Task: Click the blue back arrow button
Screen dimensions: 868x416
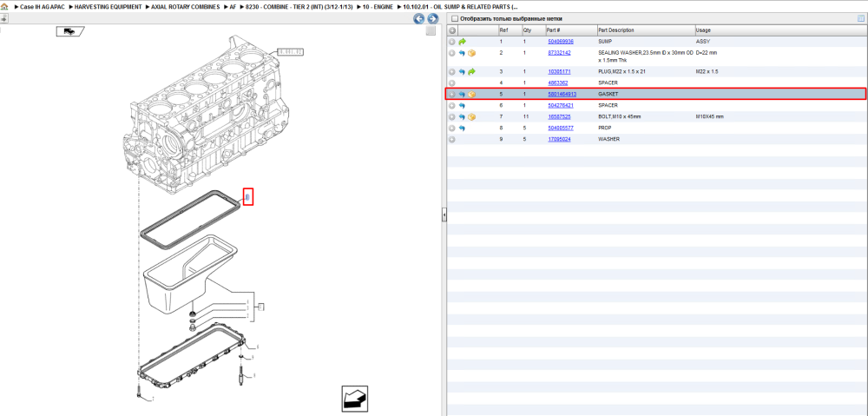Action: point(419,19)
